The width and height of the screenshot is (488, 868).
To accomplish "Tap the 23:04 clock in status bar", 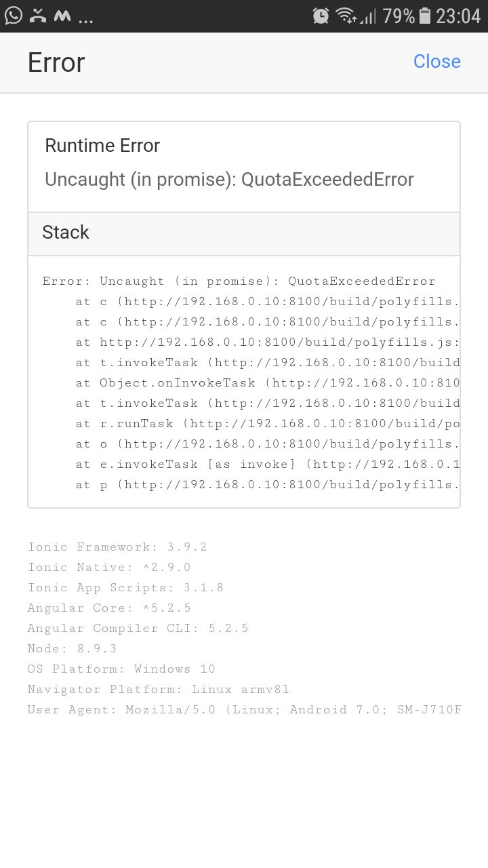I will pos(458,16).
